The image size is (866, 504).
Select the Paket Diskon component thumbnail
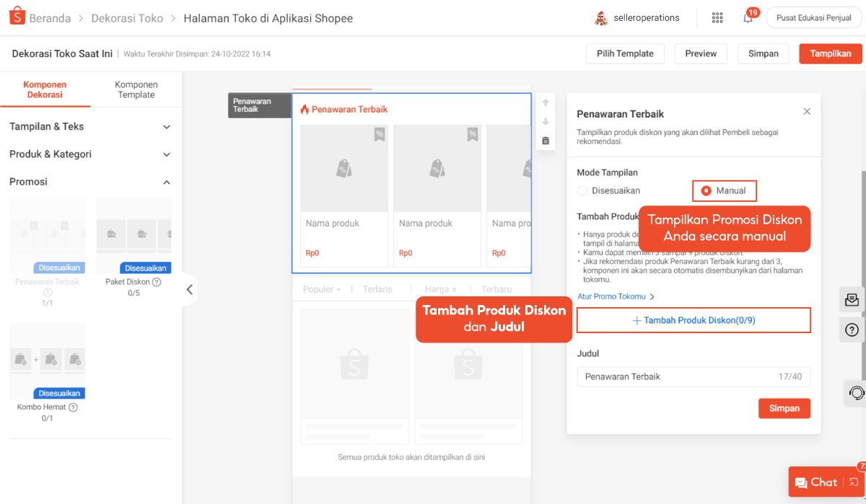pos(134,236)
